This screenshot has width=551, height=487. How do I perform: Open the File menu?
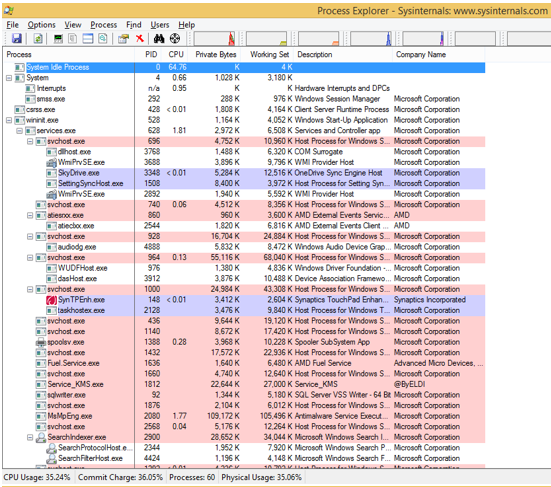[x=12, y=25]
